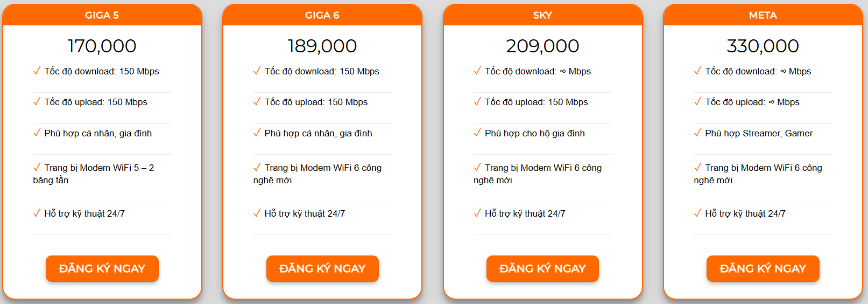Click GIGA 6 ĐĂNG KÝ NGAY button

coord(322,268)
